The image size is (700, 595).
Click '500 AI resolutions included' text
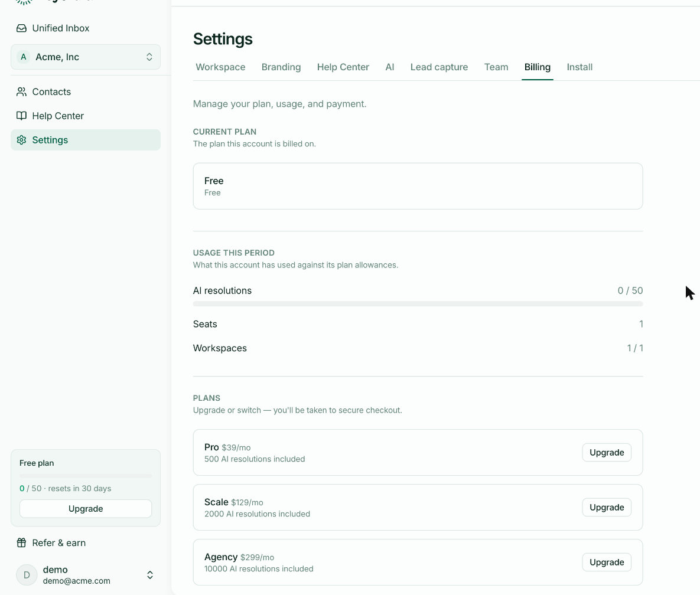tap(255, 459)
